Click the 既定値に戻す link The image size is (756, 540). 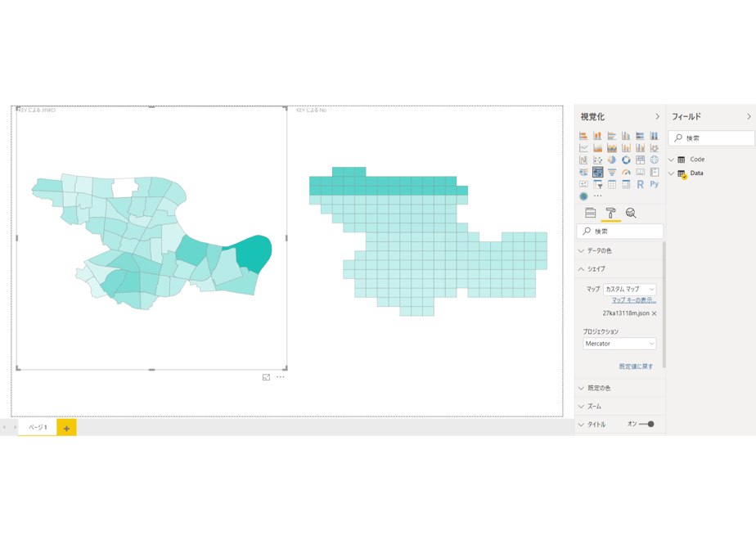point(636,367)
